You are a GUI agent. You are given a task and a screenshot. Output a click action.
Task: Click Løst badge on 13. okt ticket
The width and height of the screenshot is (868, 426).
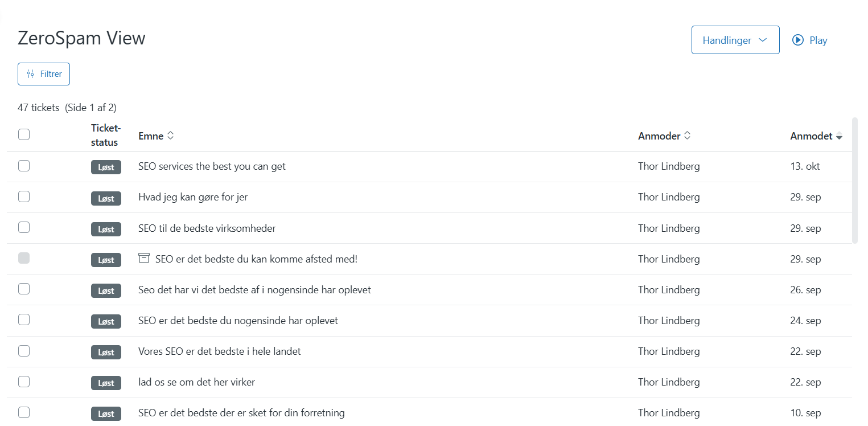point(106,167)
